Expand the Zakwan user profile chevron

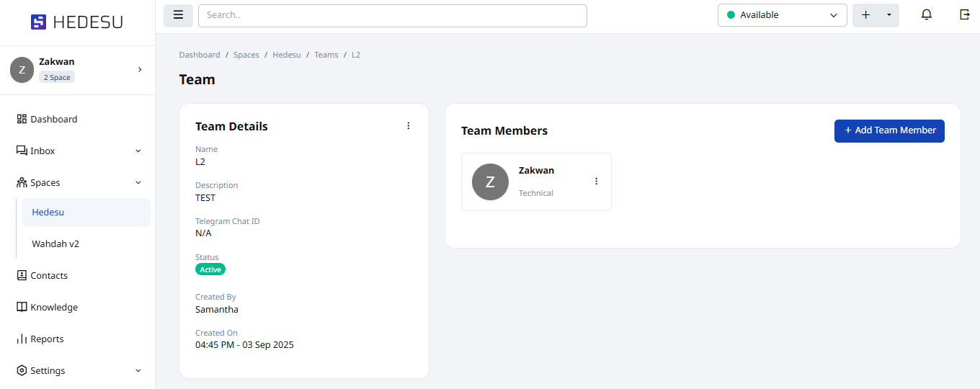click(140, 69)
